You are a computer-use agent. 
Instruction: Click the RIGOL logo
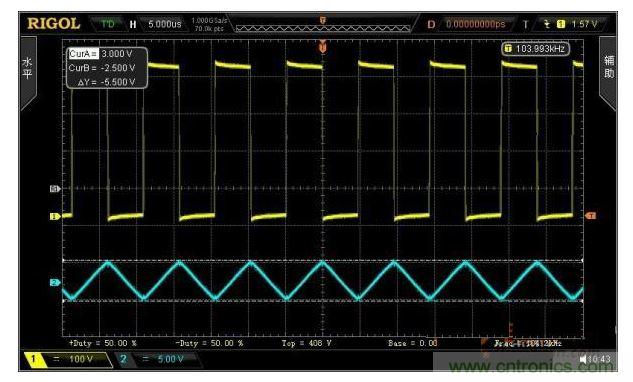pyautogui.click(x=54, y=24)
